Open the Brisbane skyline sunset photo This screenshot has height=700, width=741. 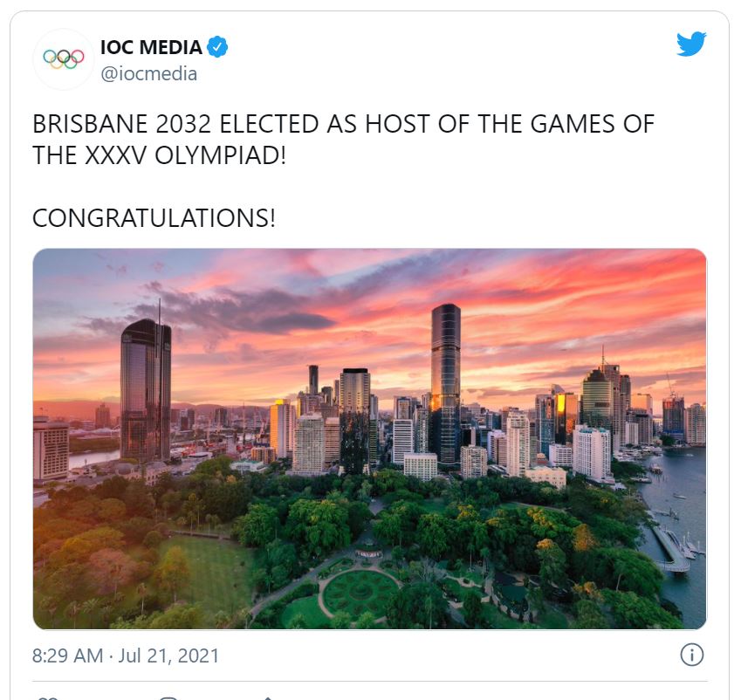tap(369, 439)
